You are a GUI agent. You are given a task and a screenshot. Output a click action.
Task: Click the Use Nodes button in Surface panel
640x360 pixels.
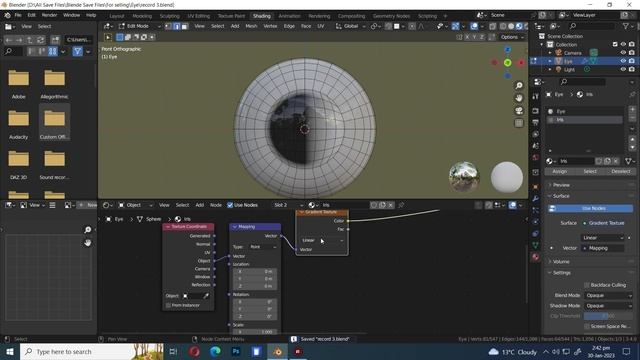coord(590,208)
